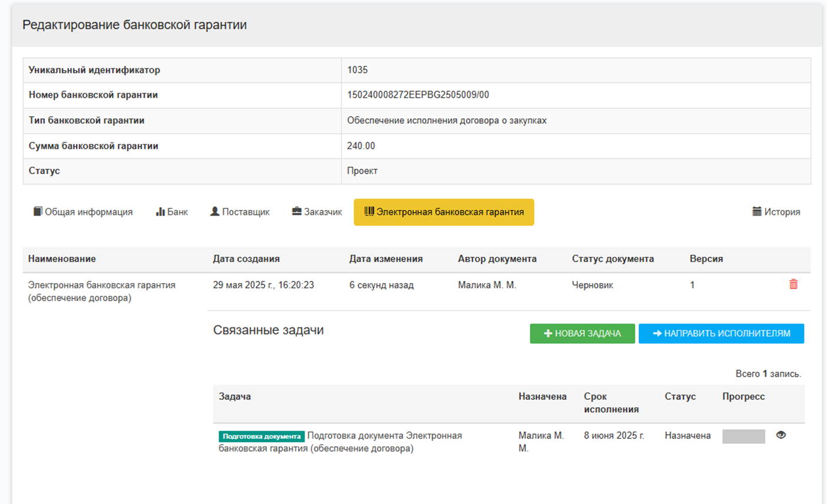Click the gray task progress bar
Screen dimensions: 827x504
[x=743, y=436]
